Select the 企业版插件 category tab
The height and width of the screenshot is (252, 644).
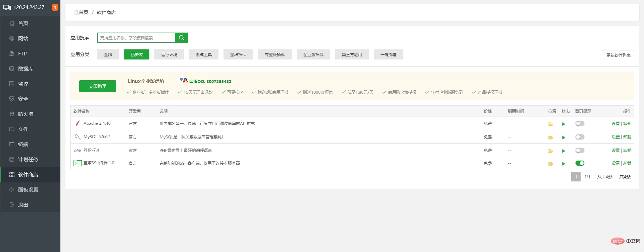[313, 54]
